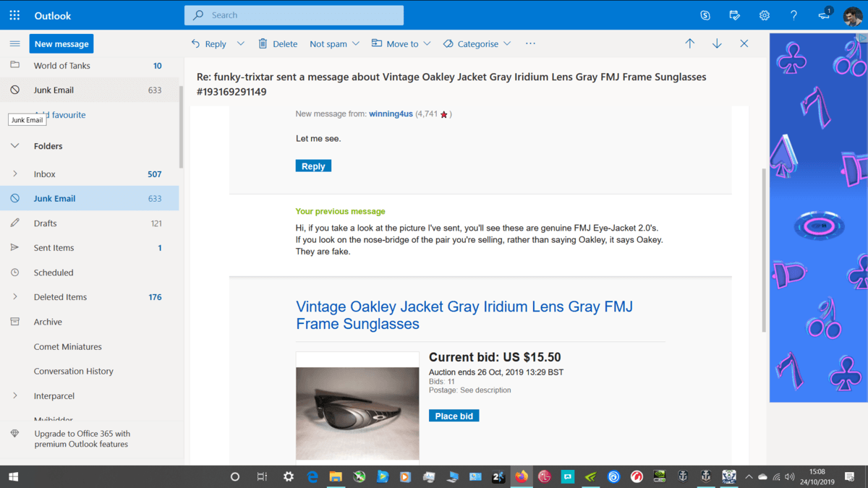The image size is (868, 488).
Task: Click the New message button
Action: point(61,43)
